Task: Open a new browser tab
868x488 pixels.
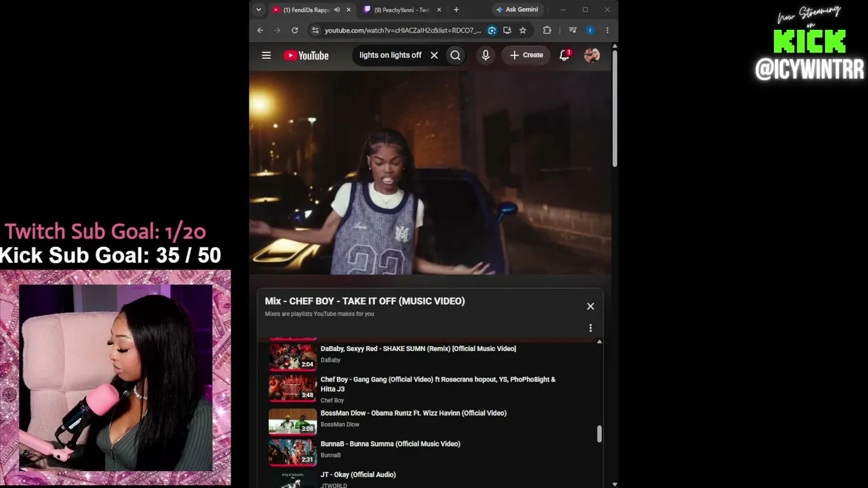Action: [x=456, y=10]
